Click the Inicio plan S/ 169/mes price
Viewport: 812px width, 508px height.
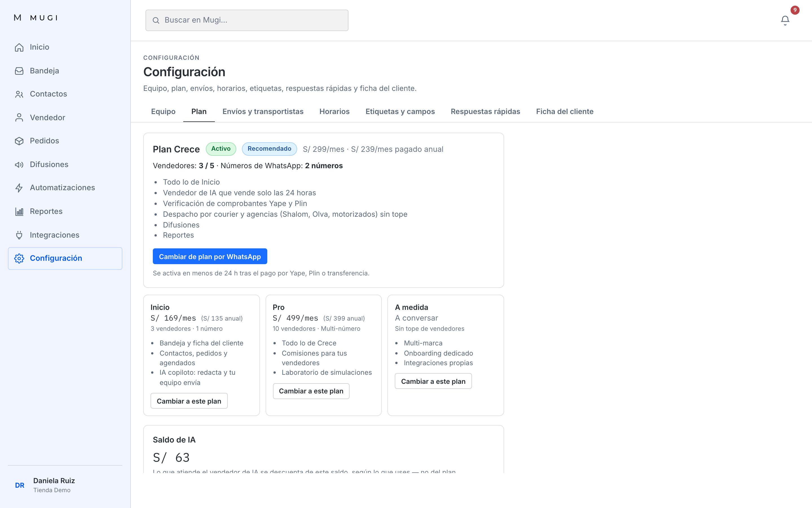[x=173, y=318]
